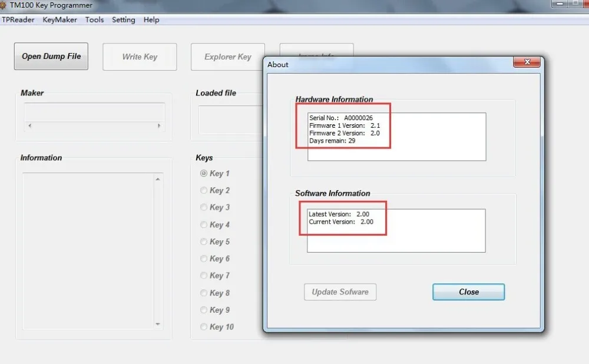Select the Key 6 radio button

pyautogui.click(x=204, y=259)
